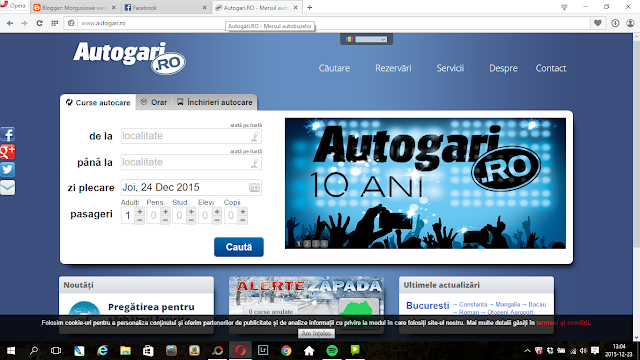The height and width of the screenshot is (360, 640).
Task: Share page via Google+ sidebar icon
Action: point(7,152)
